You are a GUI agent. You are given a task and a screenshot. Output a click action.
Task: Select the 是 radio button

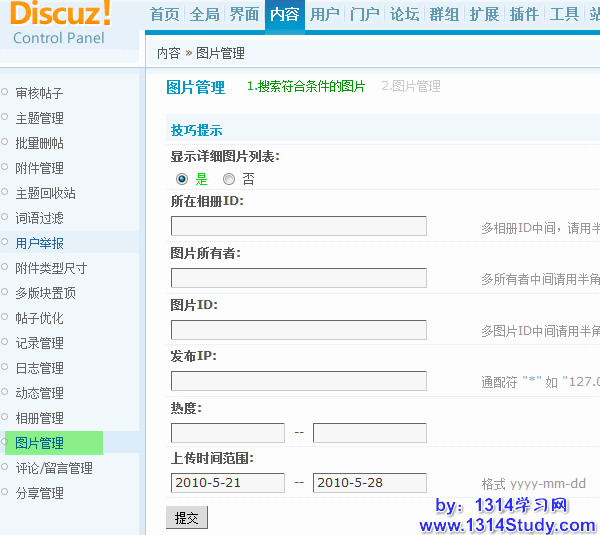tap(182, 179)
